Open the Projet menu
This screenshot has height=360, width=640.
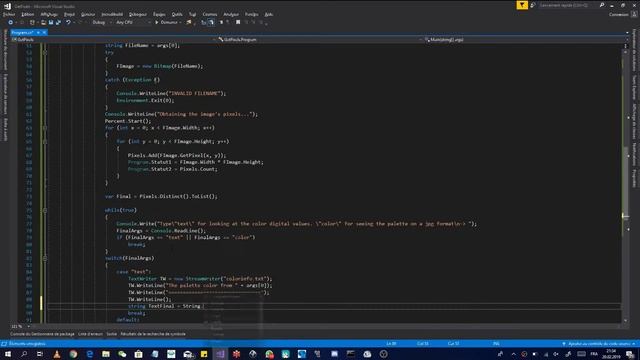69,14
